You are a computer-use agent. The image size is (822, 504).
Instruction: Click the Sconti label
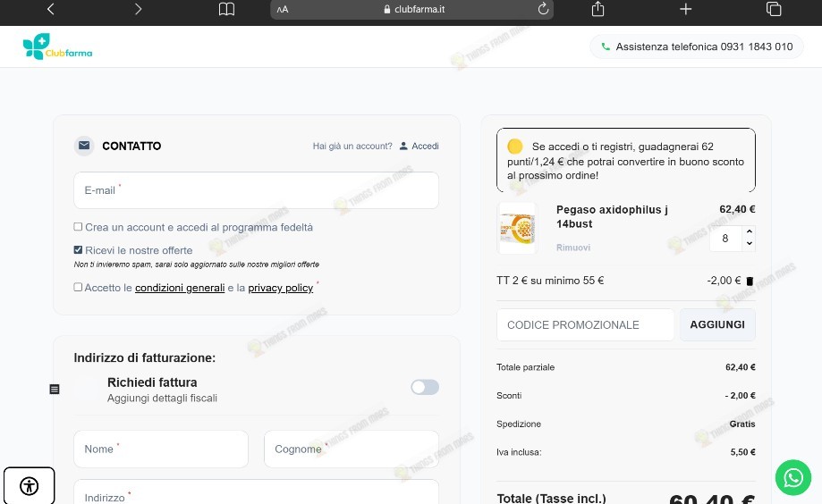509,396
